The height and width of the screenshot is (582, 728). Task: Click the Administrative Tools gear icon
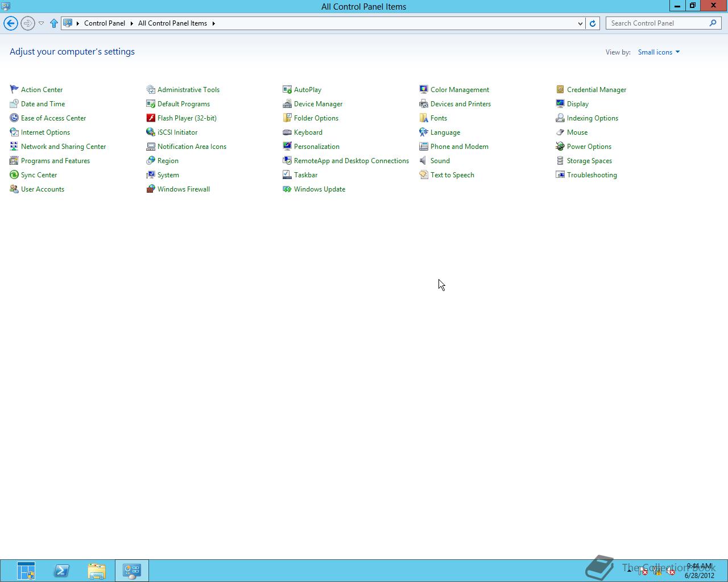(x=151, y=89)
